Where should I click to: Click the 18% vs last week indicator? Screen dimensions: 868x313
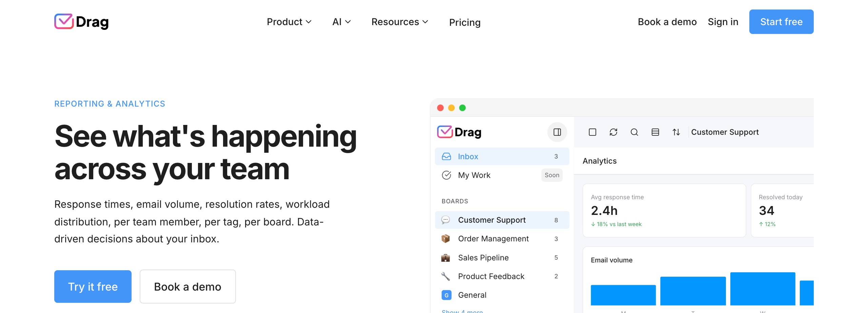point(616,224)
